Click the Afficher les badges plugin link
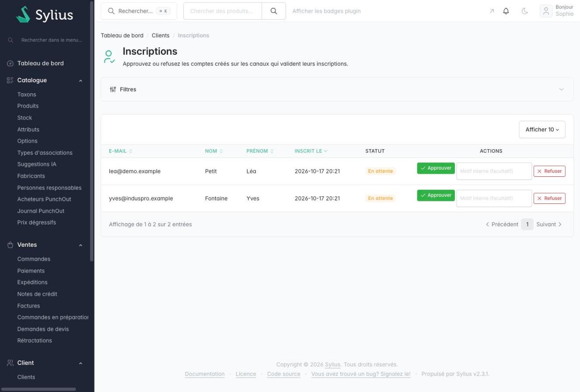Image resolution: width=580 pixels, height=392 pixels. (x=326, y=11)
